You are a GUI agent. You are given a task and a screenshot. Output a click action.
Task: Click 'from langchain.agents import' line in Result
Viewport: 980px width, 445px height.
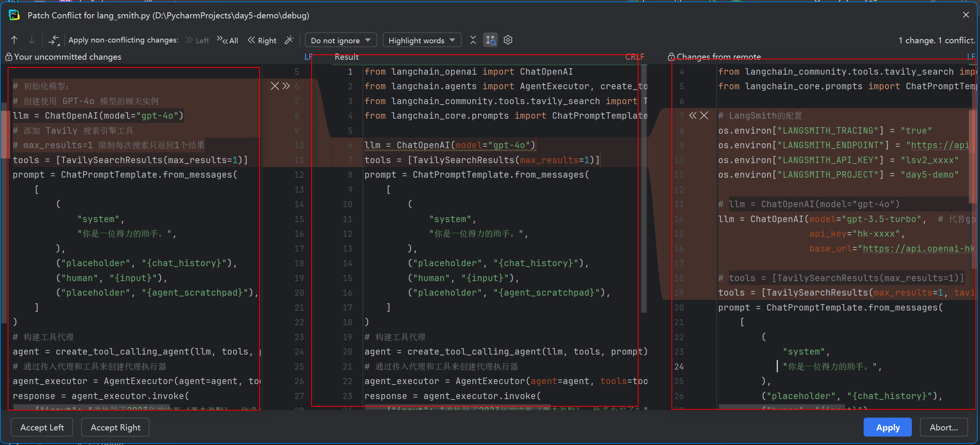click(506, 86)
